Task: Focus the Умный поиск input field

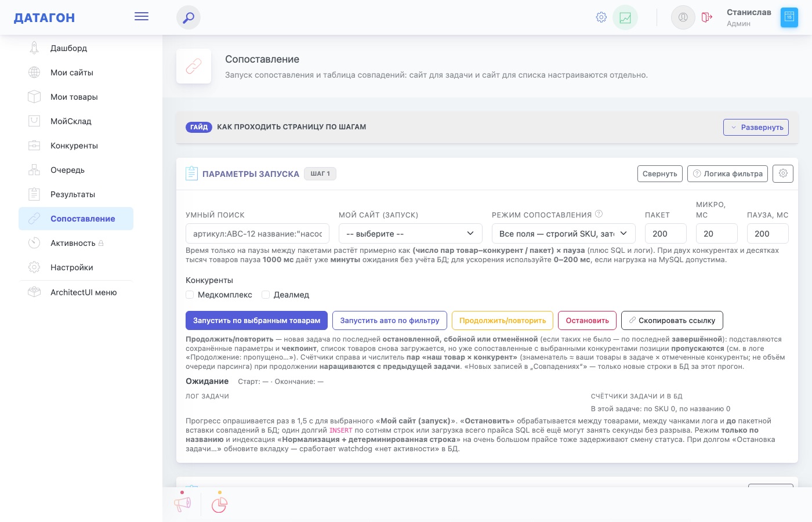Action: point(258,234)
